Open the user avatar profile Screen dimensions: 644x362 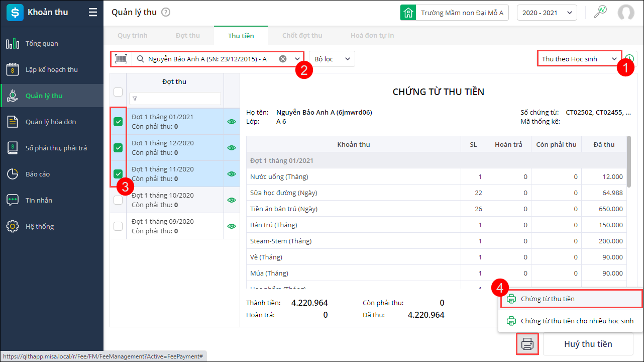tap(626, 13)
